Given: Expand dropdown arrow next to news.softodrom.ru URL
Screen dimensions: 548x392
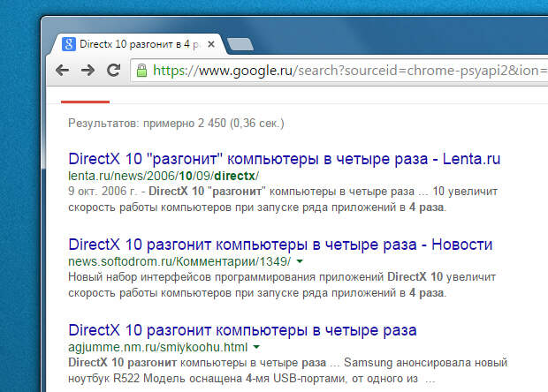Looking at the screenshot, I should click(300, 261).
